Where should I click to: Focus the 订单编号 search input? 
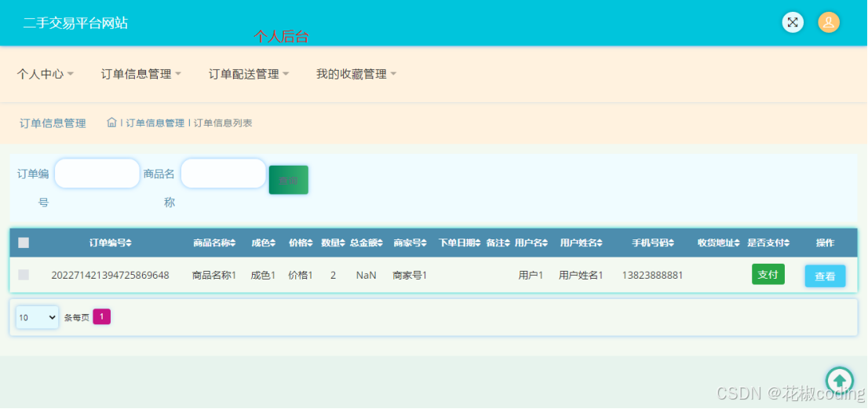(97, 173)
